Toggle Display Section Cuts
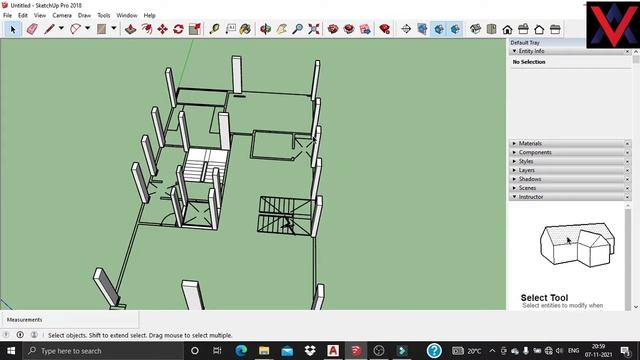640x360 pixels. (x=439, y=29)
